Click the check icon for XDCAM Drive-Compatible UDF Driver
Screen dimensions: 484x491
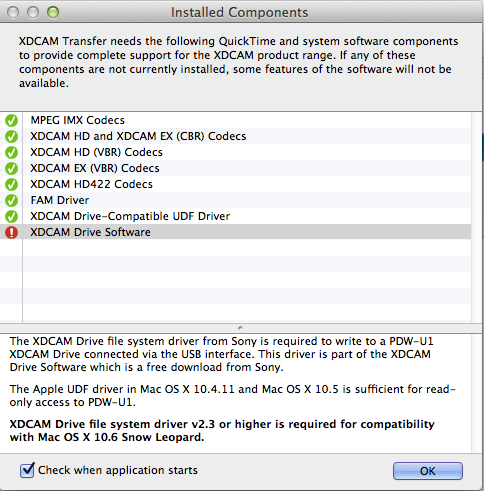click(11, 216)
